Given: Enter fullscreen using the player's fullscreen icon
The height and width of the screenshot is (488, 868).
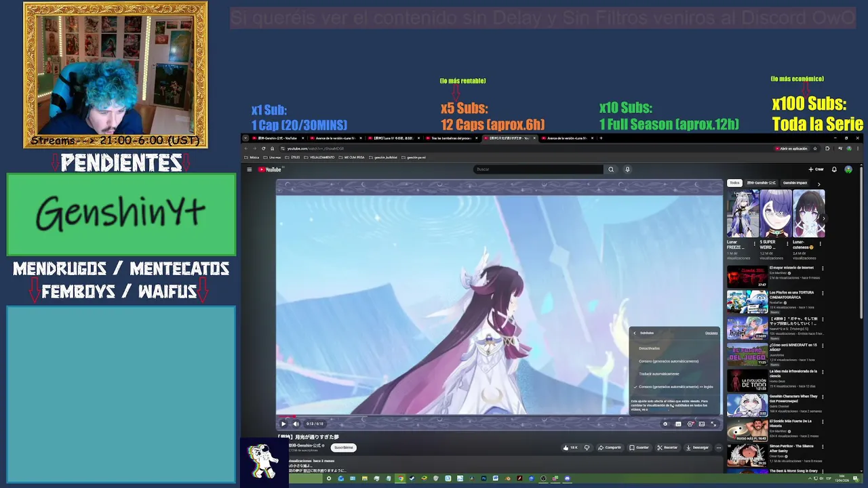Looking at the screenshot, I should (713, 424).
